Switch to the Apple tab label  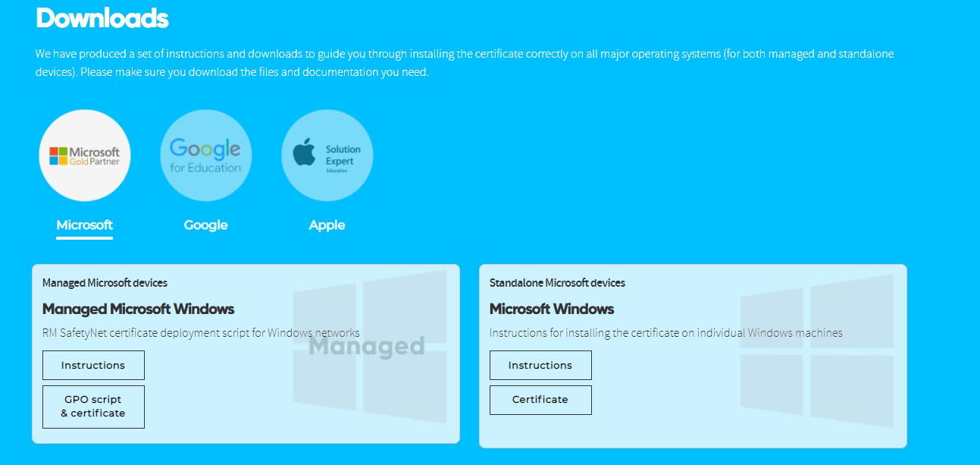tap(327, 225)
